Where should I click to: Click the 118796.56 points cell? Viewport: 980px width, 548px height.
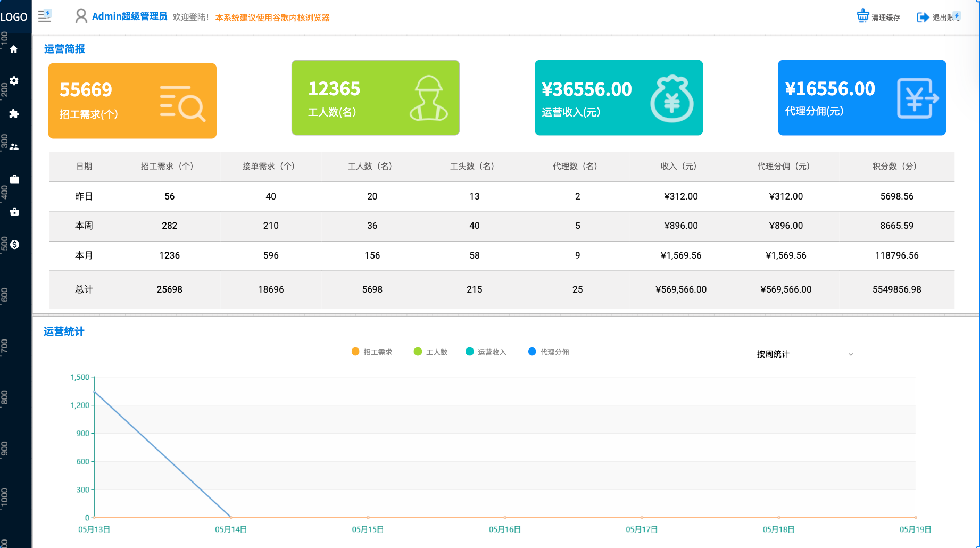[897, 255]
